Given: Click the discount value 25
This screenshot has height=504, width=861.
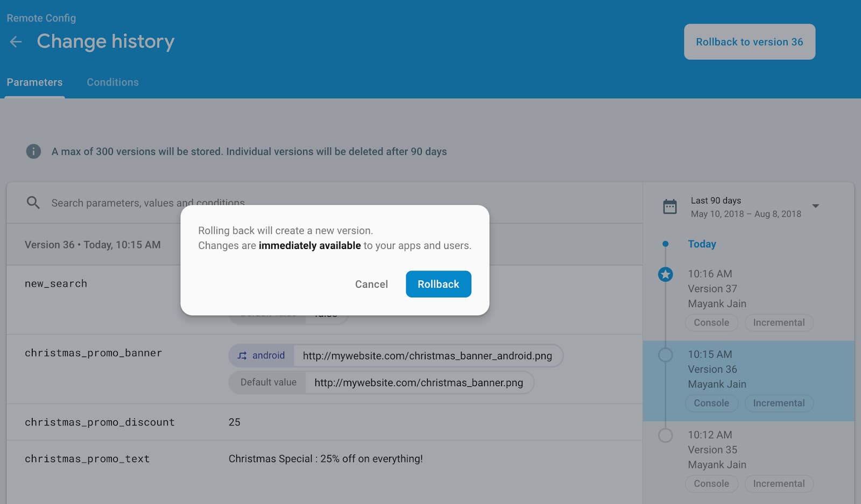Looking at the screenshot, I should [x=235, y=422].
